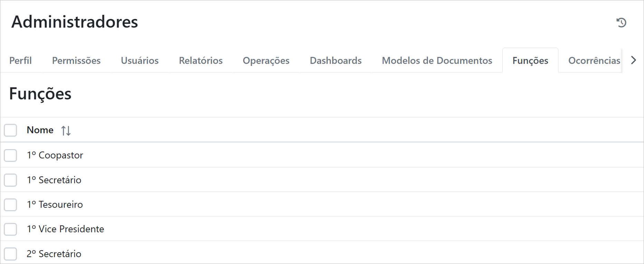Go to the Usuários tab
The image size is (644, 264).
(x=140, y=61)
